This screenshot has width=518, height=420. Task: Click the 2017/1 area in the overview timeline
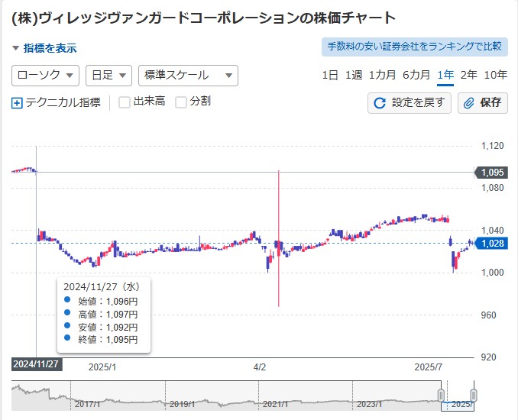[x=88, y=404]
